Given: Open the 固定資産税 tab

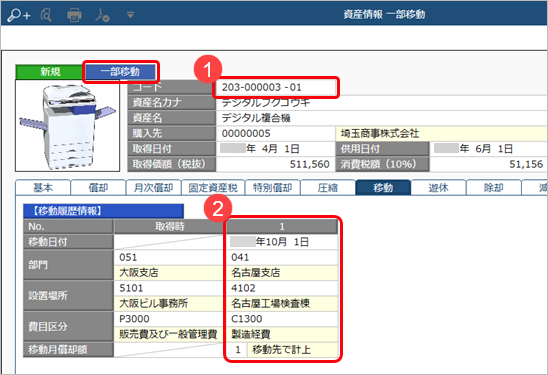Looking at the screenshot, I should [x=213, y=188].
